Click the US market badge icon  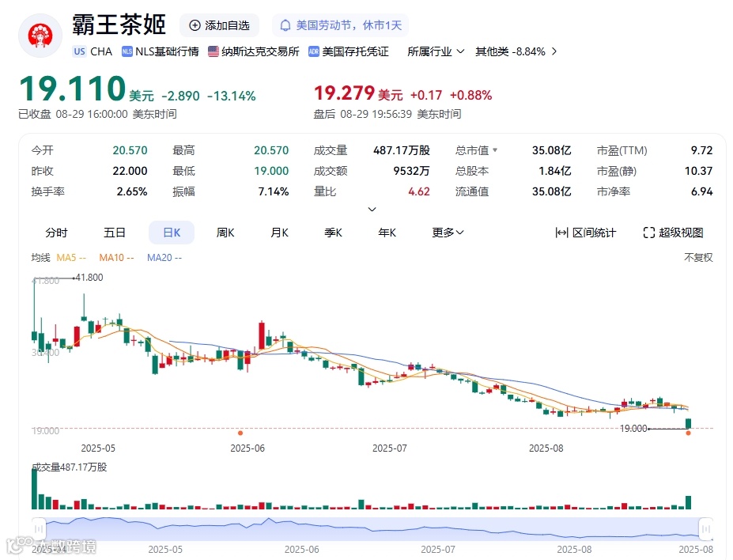click(x=80, y=51)
